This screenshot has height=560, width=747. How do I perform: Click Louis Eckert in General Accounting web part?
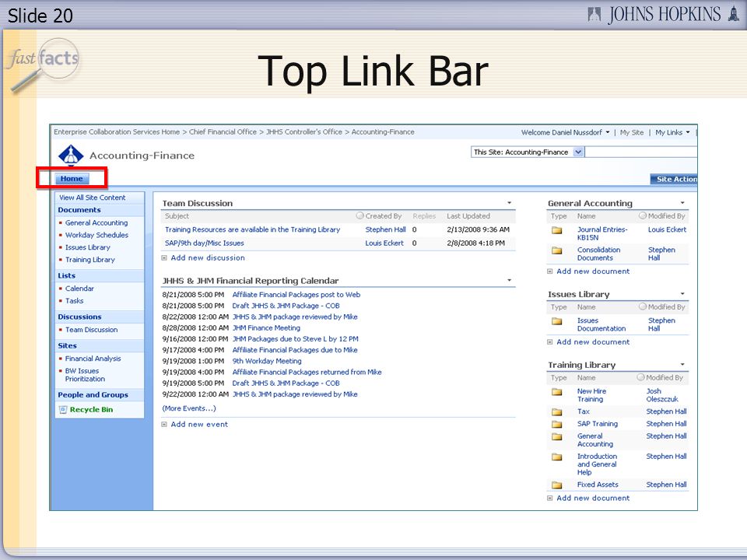[x=667, y=229]
